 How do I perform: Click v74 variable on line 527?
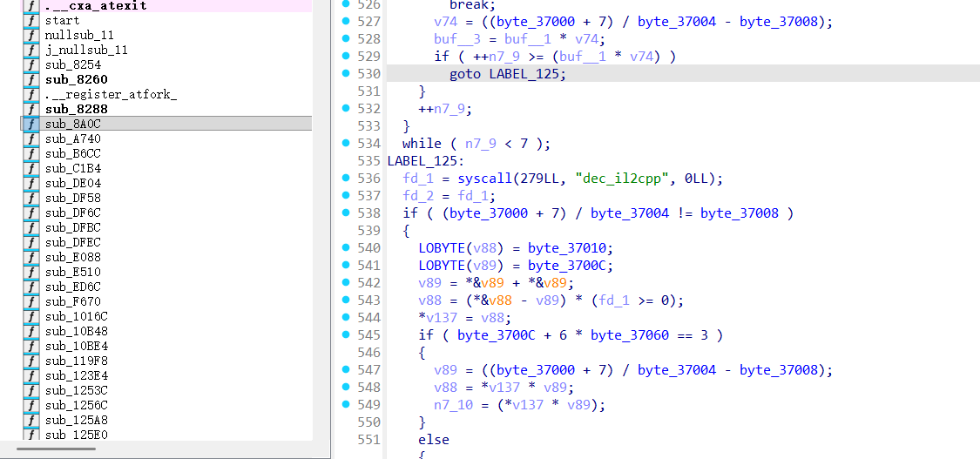coord(446,21)
